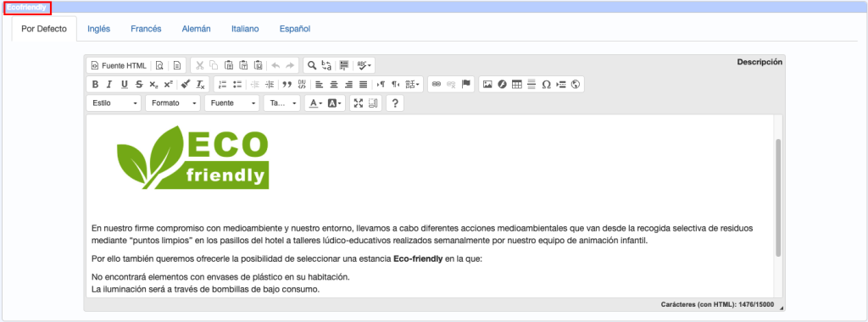868x322 pixels.
Task: Switch to the Español tab
Action: (295, 29)
